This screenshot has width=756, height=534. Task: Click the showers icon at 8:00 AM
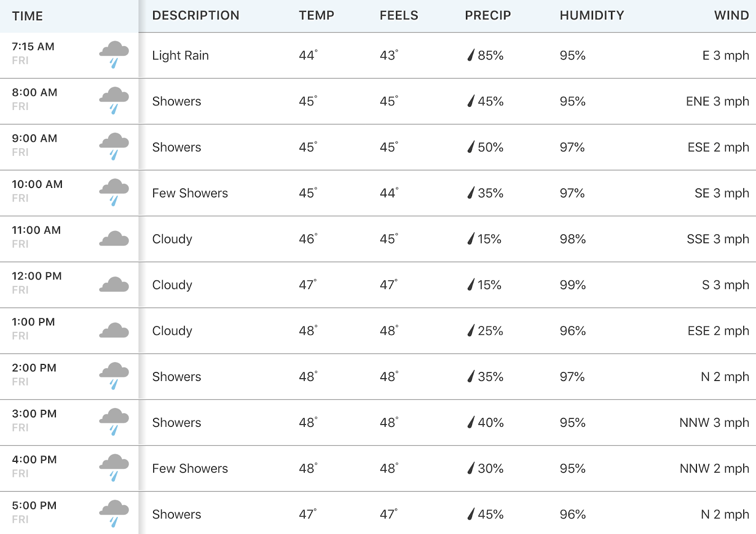(114, 101)
